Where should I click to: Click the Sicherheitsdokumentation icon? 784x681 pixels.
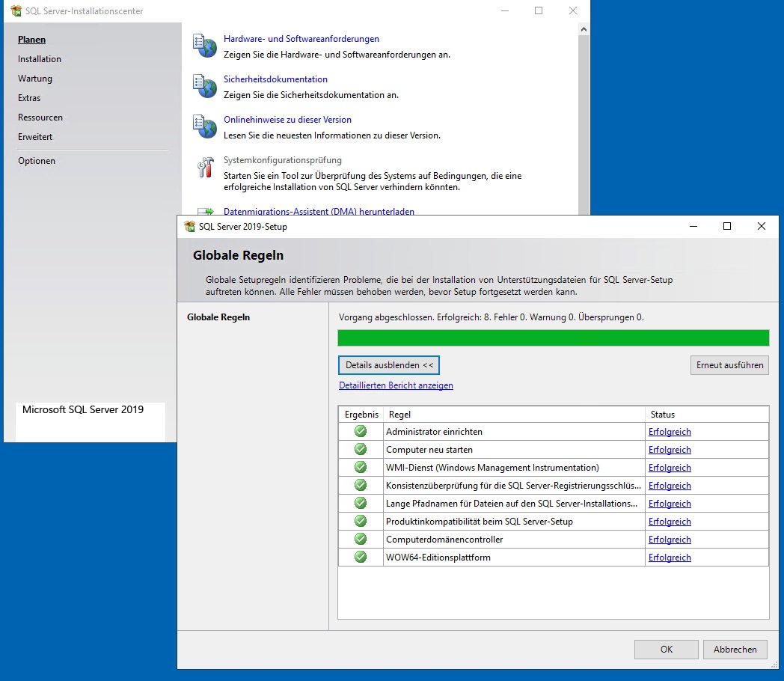[203, 86]
